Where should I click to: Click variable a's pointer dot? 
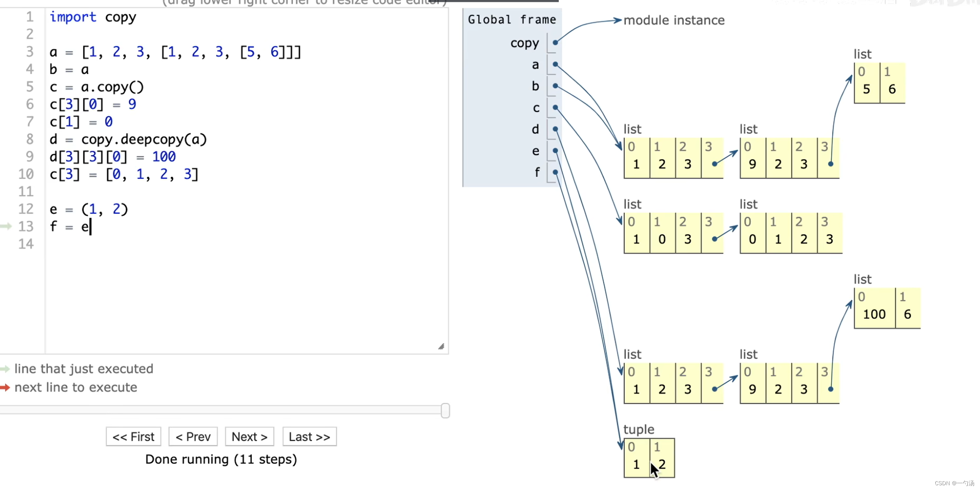coord(555,64)
